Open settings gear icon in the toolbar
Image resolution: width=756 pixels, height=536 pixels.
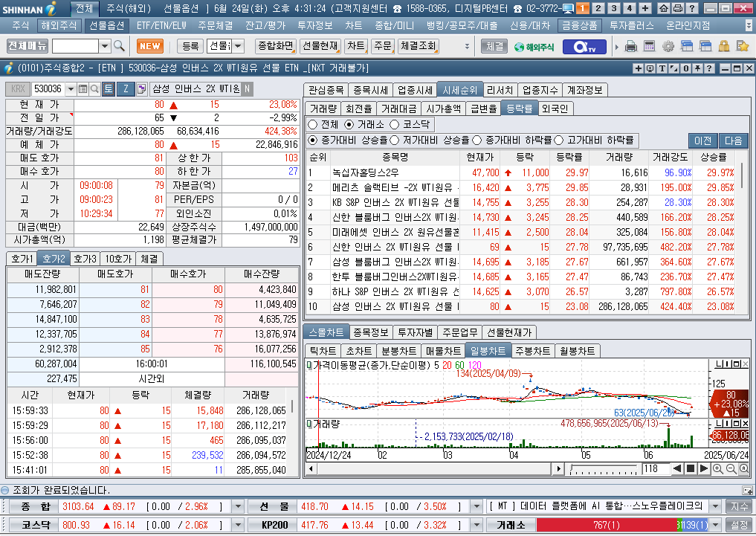(x=668, y=47)
